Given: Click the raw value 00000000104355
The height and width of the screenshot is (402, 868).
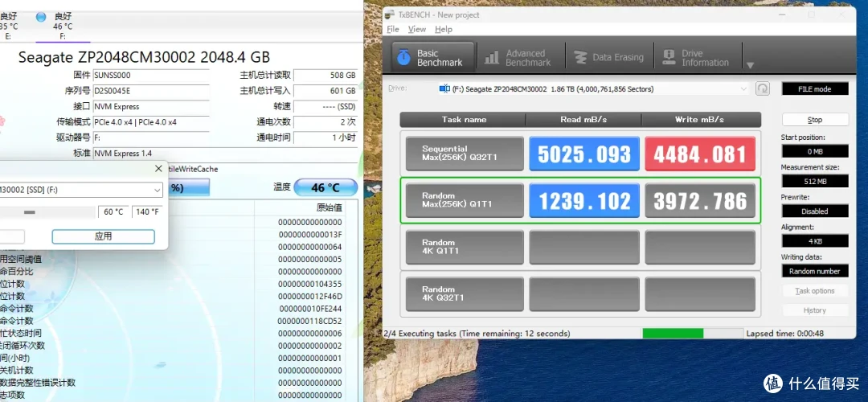Looking at the screenshot, I should tap(310, 284).
